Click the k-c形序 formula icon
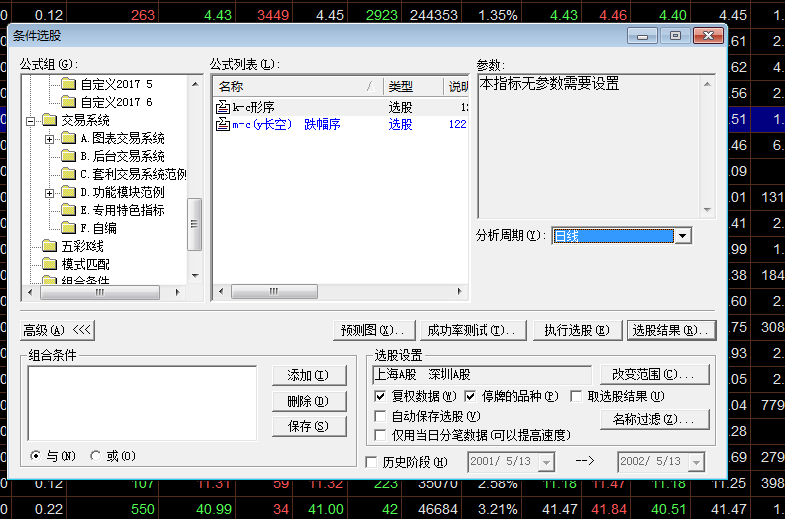This screenshot has height=519, width=785. pos(223,107)
